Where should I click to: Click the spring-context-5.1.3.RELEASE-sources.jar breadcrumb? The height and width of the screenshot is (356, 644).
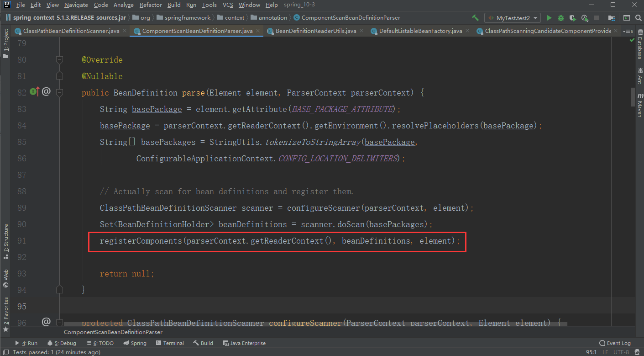(66, 18)
